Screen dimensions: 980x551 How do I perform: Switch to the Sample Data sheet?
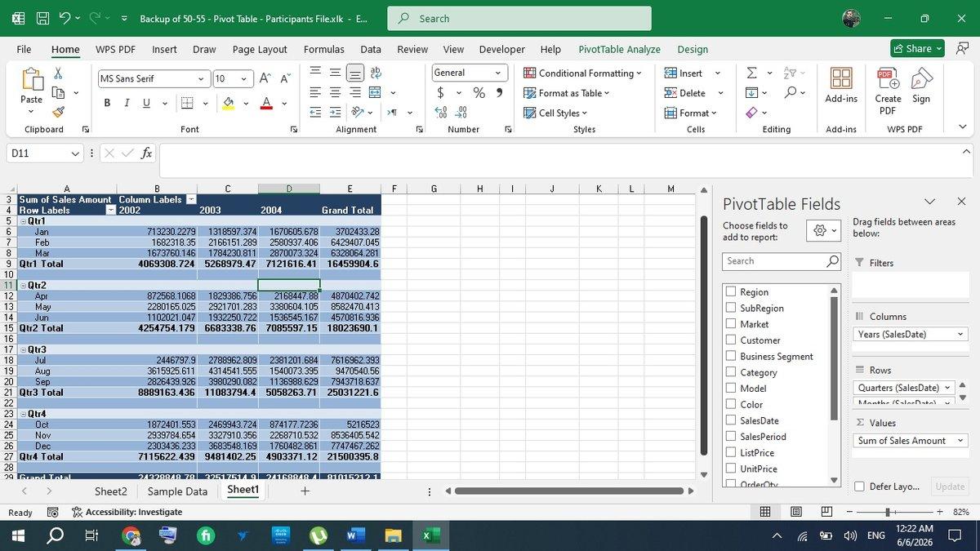[x=177, y=491]
